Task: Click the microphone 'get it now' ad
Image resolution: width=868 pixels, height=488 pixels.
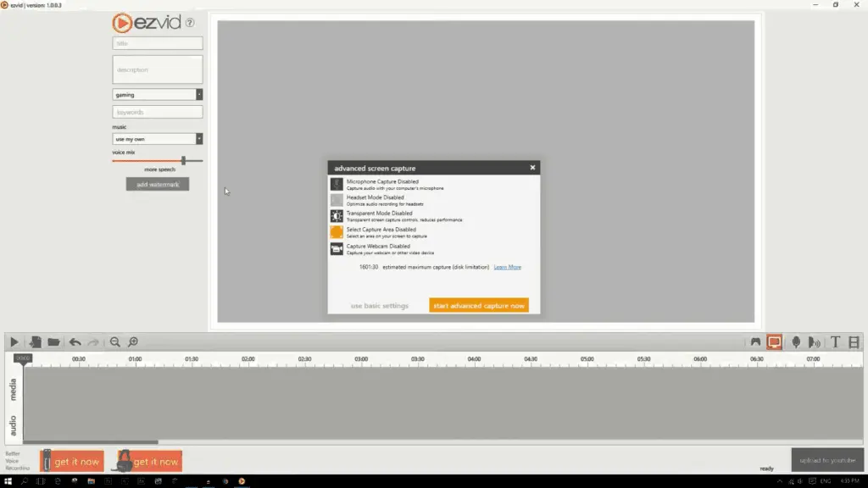Action: point(72,462)
